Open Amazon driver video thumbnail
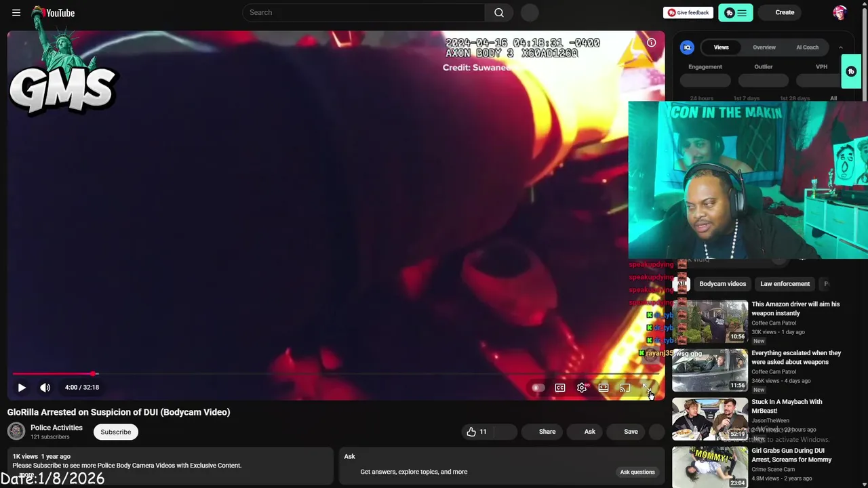This screenshot has width=868, height=488. (710, 322)
